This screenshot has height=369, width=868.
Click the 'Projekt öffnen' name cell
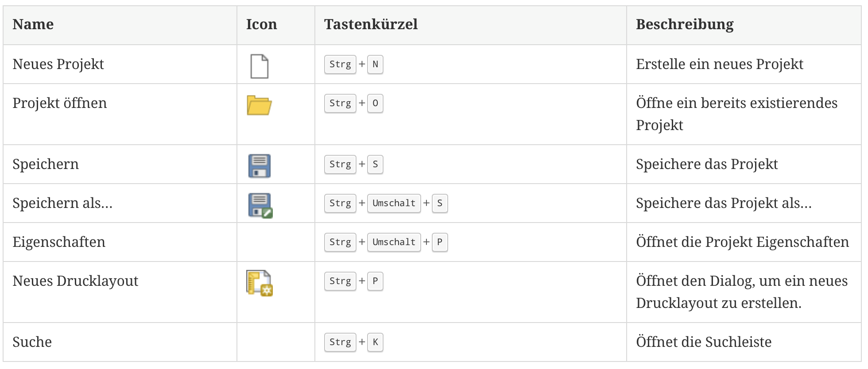coord(60,103)
